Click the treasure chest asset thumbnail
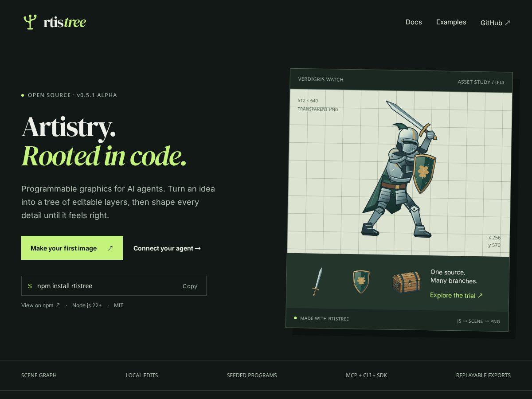The height and width of the screenshot is (399, 532). (406, 282)
